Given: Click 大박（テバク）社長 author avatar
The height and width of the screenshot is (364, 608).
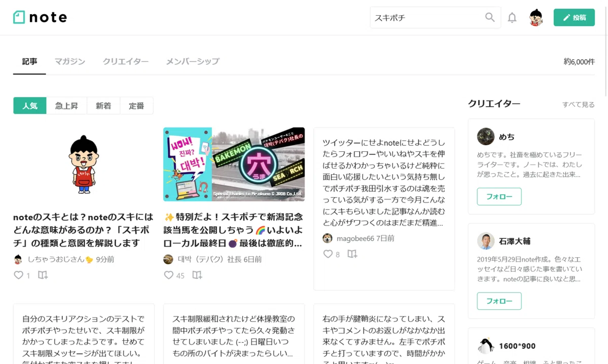Looking at the screenshot, I should (168, 259).
